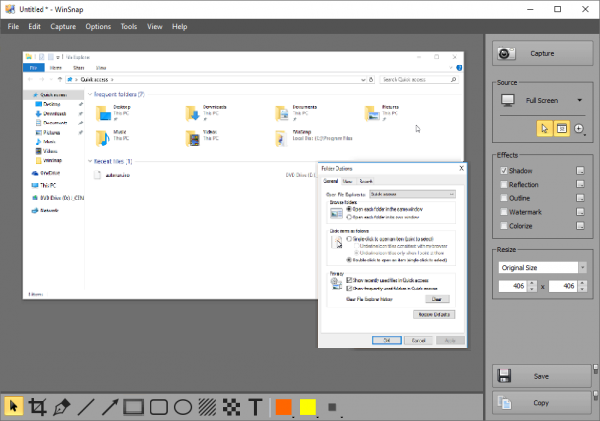Select the Crop tool

point(38,406)
